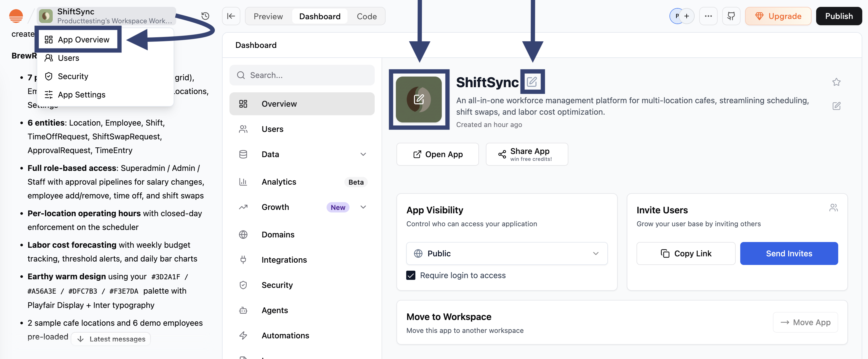The height and width of the screenshot is (359, 868).
Task: Collapse the sidebar with the arrow-bar icon
Action: 231,16
